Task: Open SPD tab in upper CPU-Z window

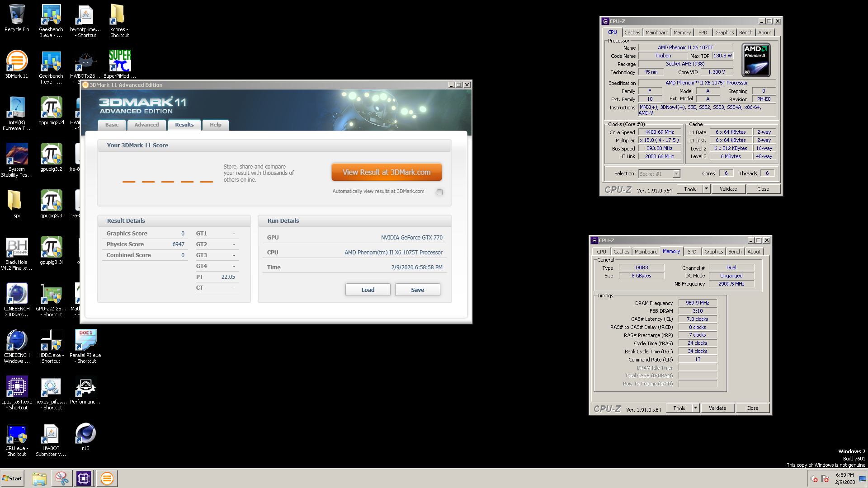Action: click(703, 33)
